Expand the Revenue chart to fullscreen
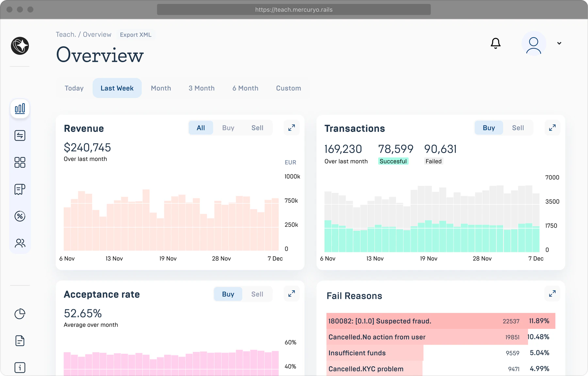 pos(291,128)
